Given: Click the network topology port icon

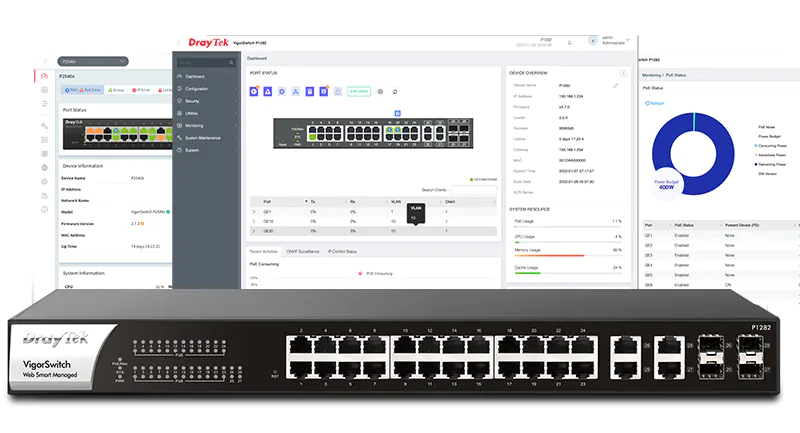Looking at the screenshot, I should [295, 91].
